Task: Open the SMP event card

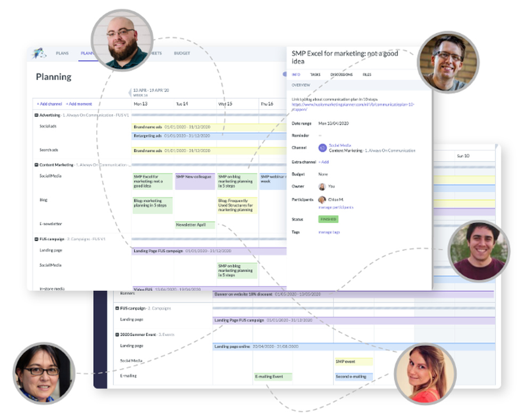Action: click(354, 362)
